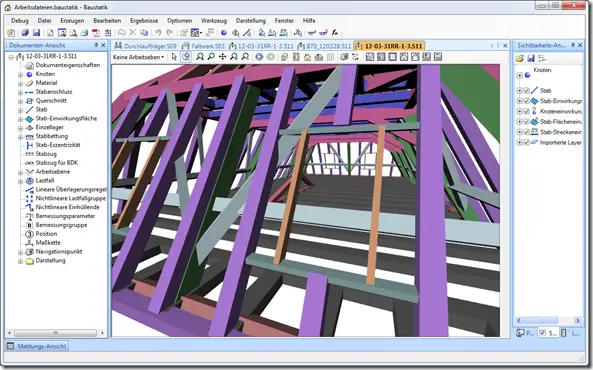Switch to the Faltwerk.S03 tab
Image resolution: width=593 pixels, height=370 pixels.
point(203,46)
